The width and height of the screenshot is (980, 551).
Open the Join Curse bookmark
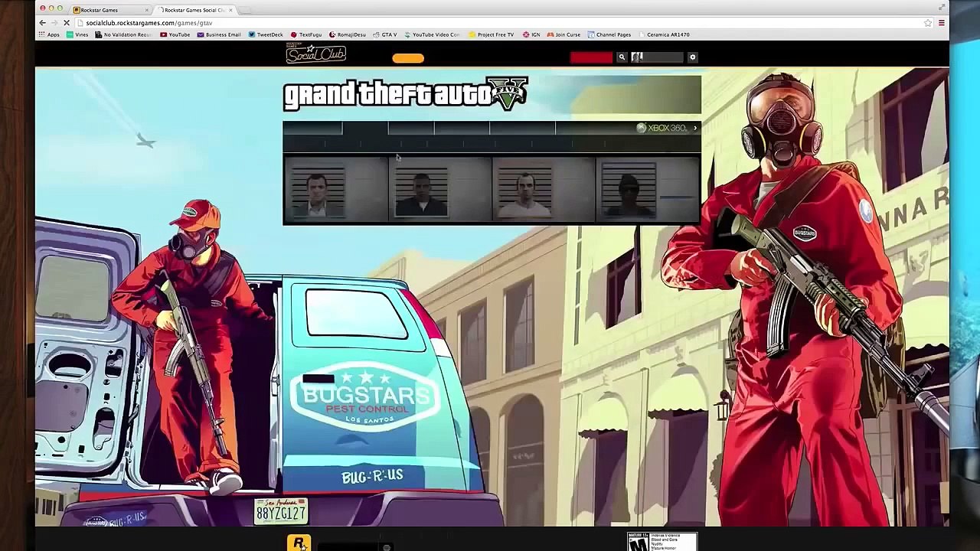(x=563, y=34)
